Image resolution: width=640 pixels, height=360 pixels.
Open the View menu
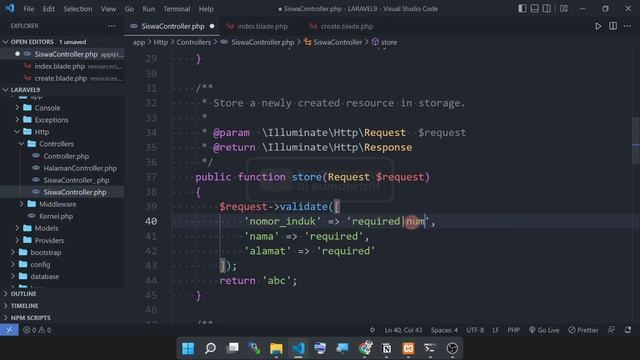click(x=108, y=9)
